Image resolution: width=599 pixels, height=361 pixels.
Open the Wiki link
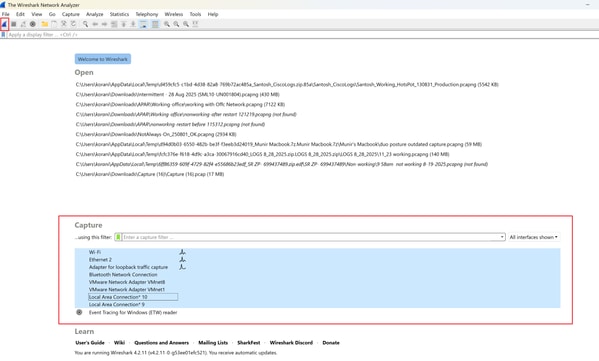119,343
